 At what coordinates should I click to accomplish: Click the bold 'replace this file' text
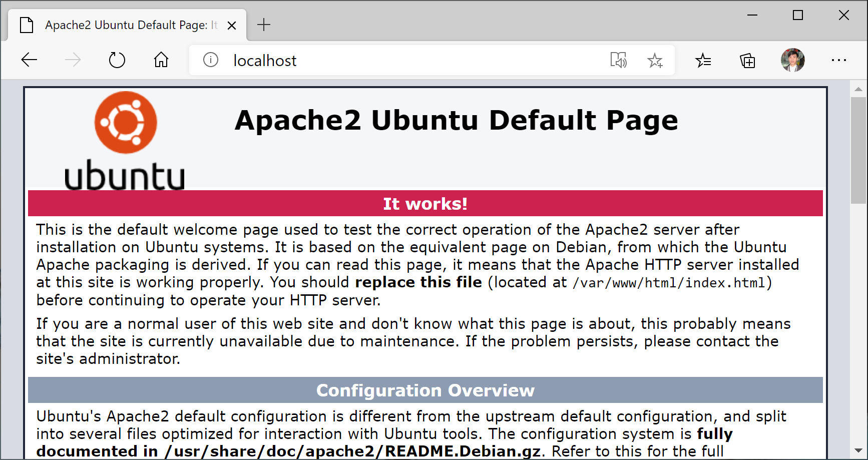point(418,282)
